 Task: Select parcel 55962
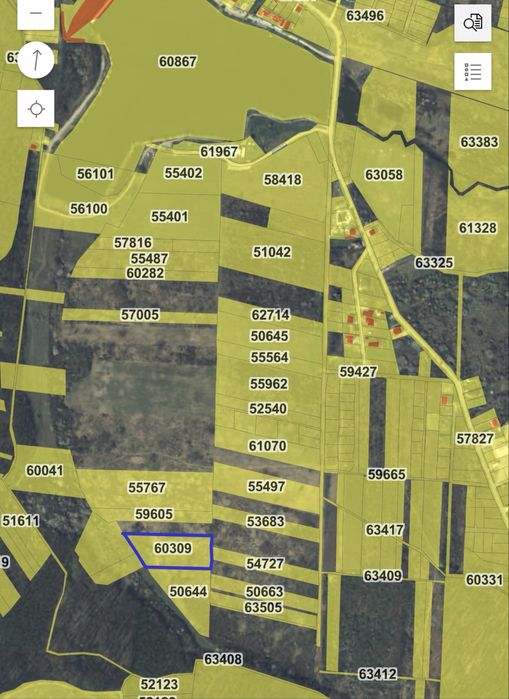268,384
